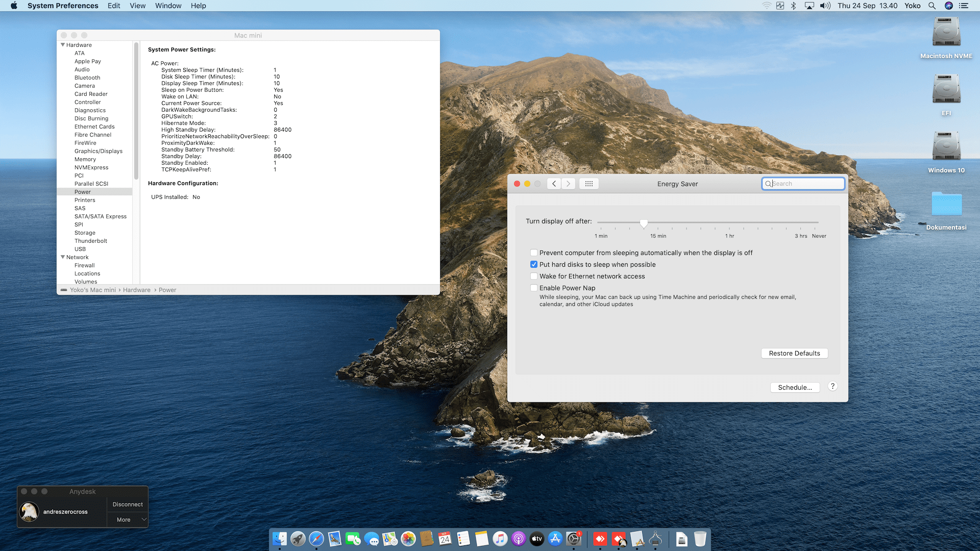Click the Show All grid icon
The width and height of the screenshot is (980, 551).
589,184
